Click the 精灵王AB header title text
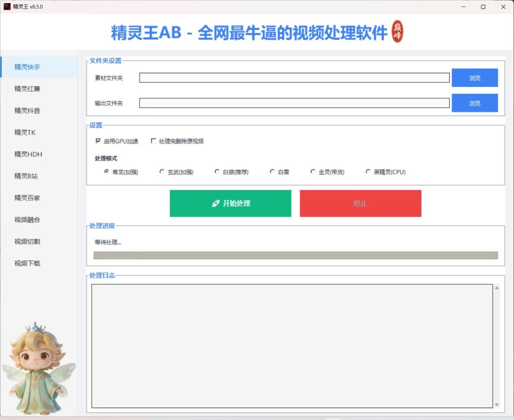 click(x=249, y=33)
